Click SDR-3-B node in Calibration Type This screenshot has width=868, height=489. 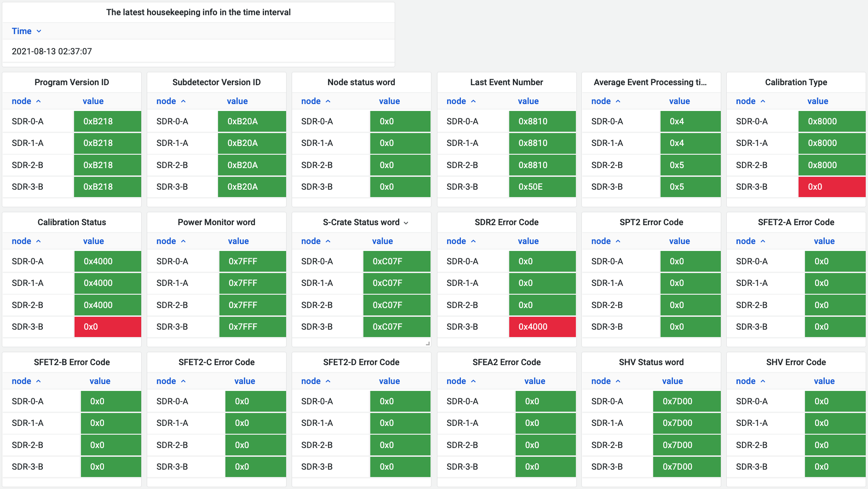pyautogui.click(x=752, y=187)
